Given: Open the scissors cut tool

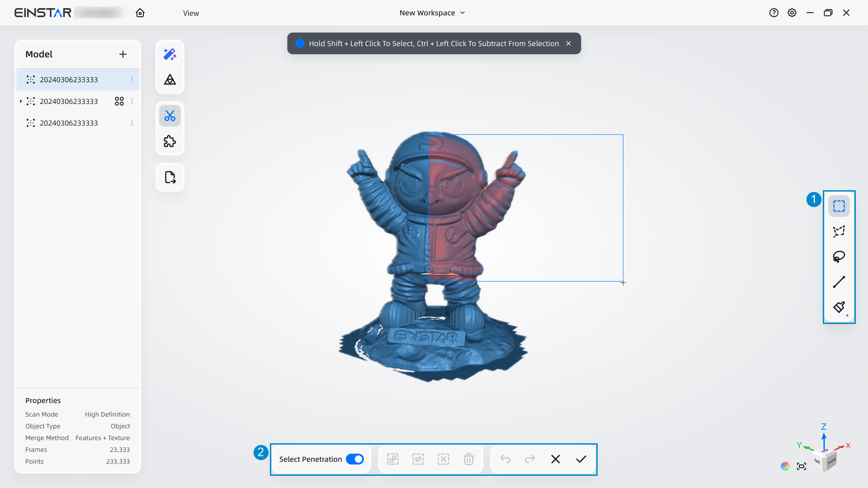Looking at the screenshot, I should pos(170,116).
